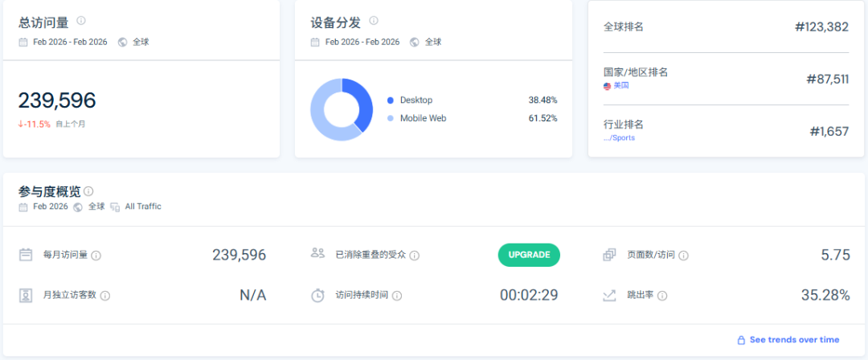Open info icon beside 跳出率
Screen dimensions: 868x360
point(662,296)
